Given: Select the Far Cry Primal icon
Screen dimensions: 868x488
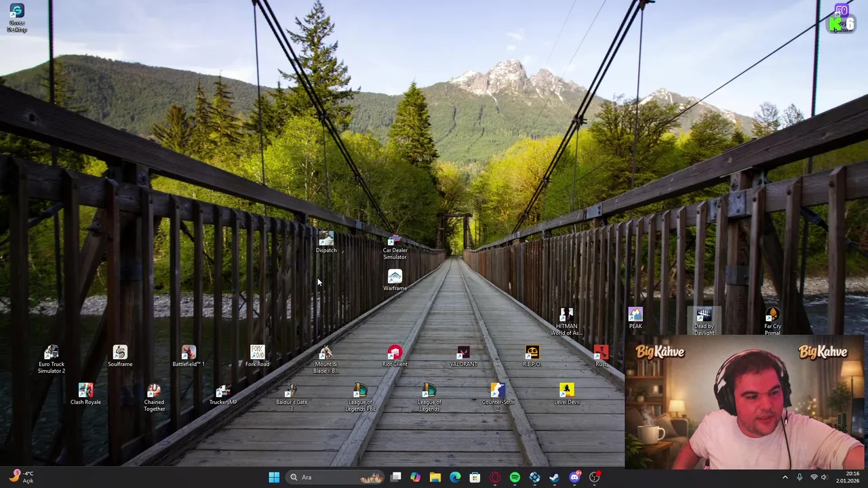Looking at the screenshot, I should click(772, 322).
